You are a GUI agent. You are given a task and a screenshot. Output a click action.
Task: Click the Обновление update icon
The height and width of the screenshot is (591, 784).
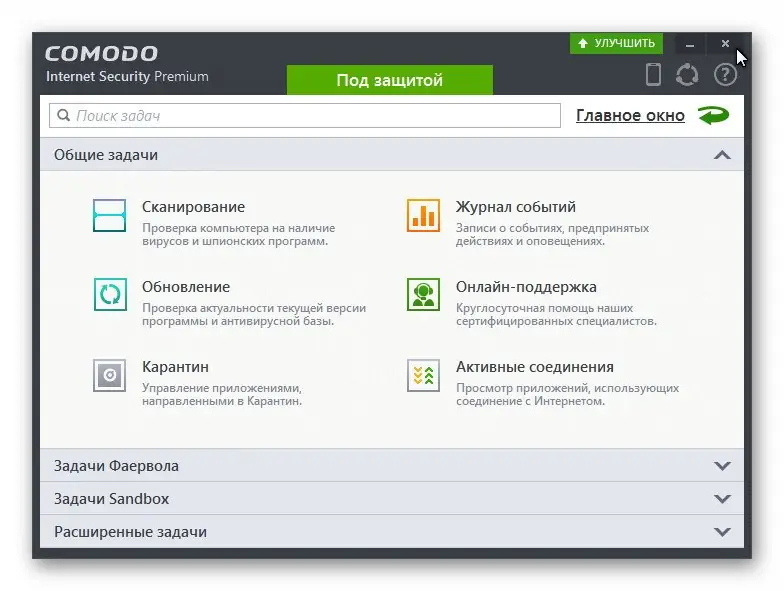coord(110,294)
